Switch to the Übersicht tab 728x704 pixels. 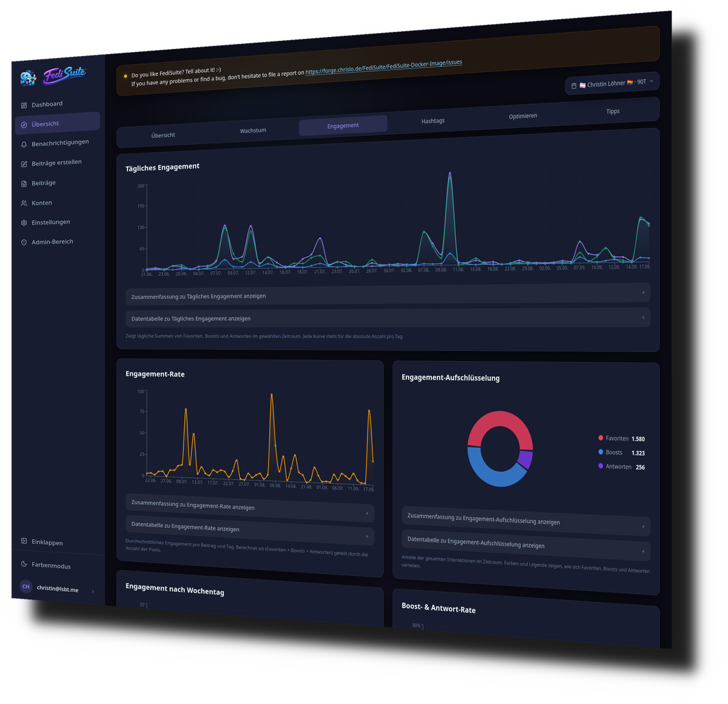click(163, 135)
